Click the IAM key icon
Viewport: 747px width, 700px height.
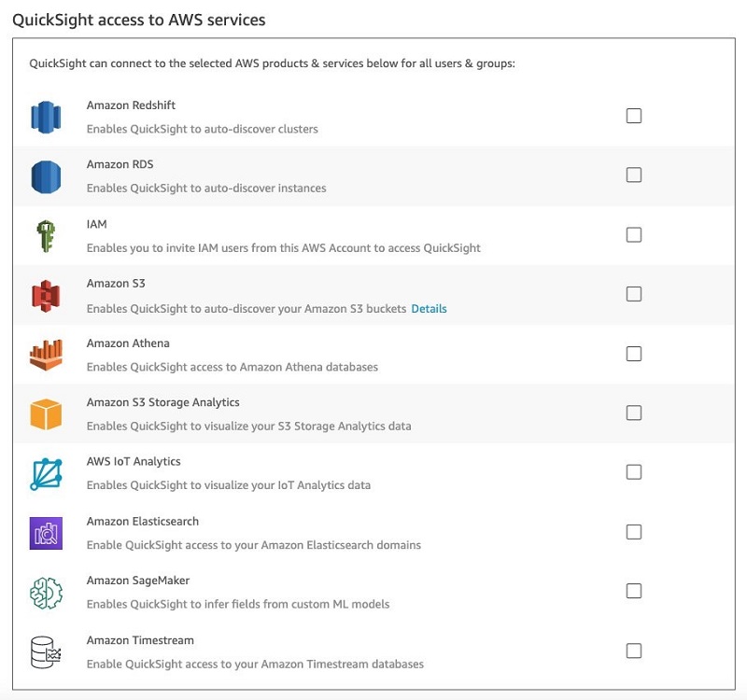[x=46, y=236]
